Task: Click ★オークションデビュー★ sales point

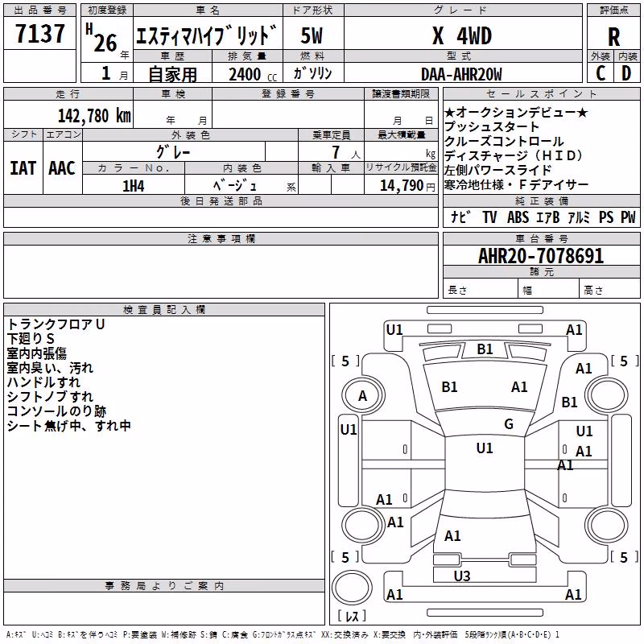Action: pyautogui.click(x=516, y=112)
